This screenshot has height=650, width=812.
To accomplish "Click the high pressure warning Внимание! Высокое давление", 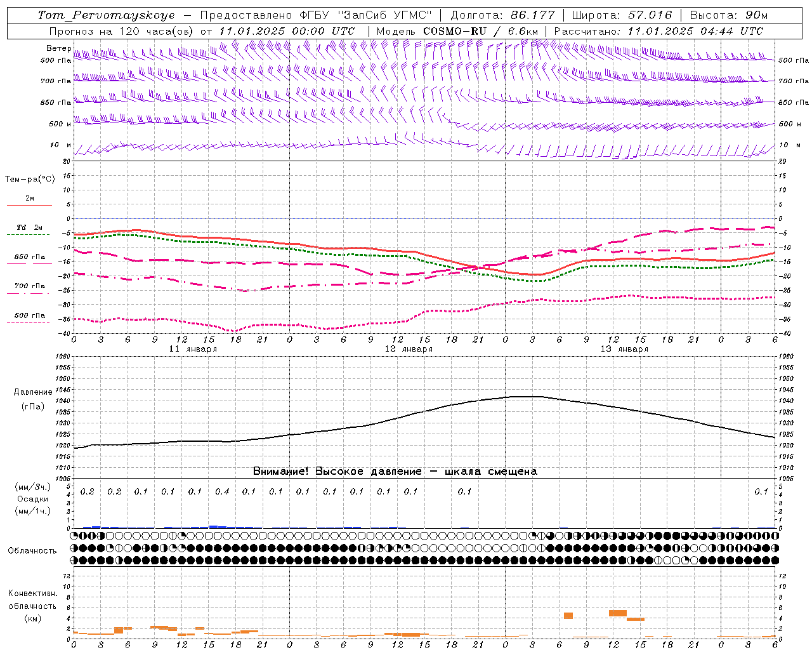I will point(337,472).
